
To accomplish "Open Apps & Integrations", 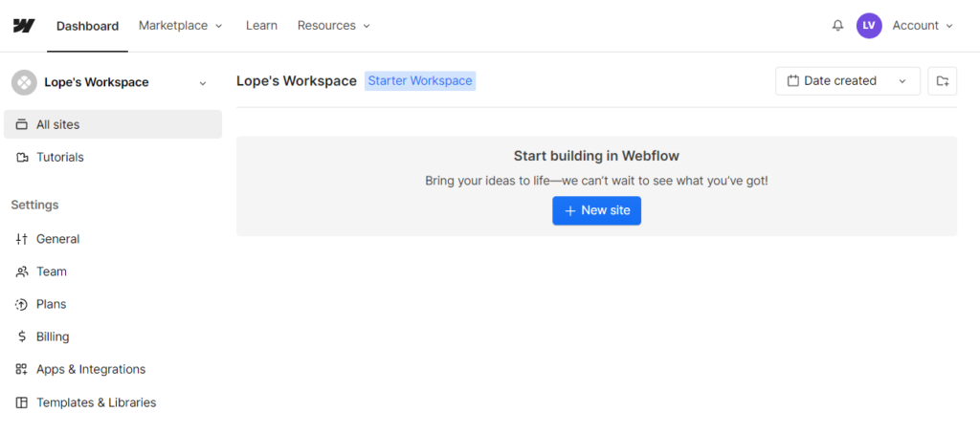I will [90, 369].
